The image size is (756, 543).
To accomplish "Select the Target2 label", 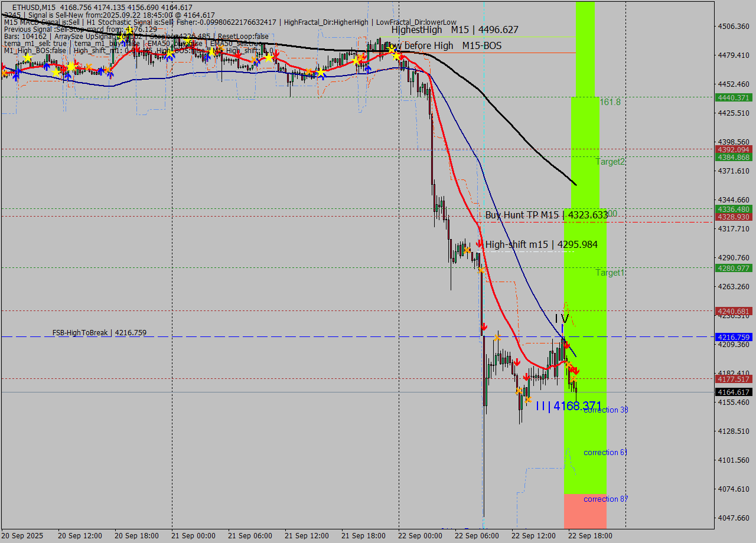I will [x=610, y=162].
